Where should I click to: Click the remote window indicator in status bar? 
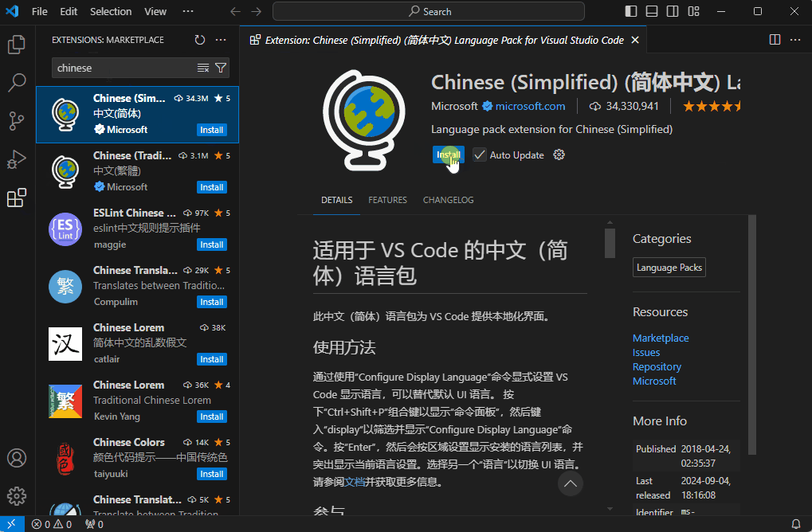pyautogui.click(x=11, y=524)
